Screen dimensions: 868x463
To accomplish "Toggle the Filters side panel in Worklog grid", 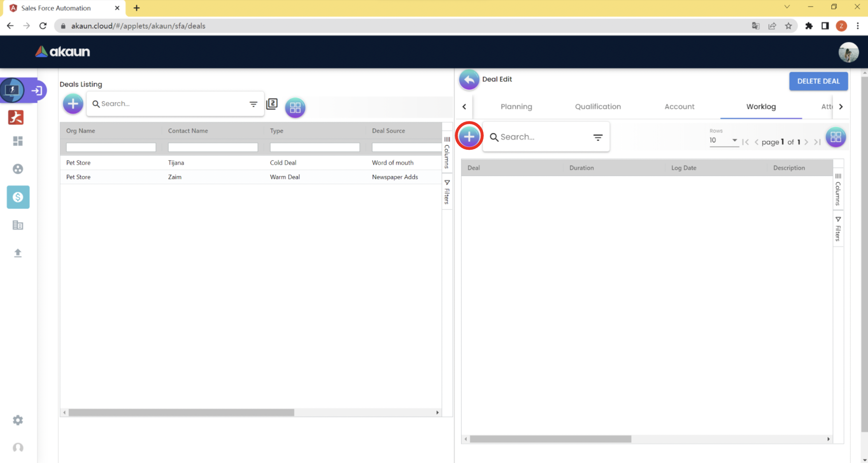I will (x=838, y=229).
